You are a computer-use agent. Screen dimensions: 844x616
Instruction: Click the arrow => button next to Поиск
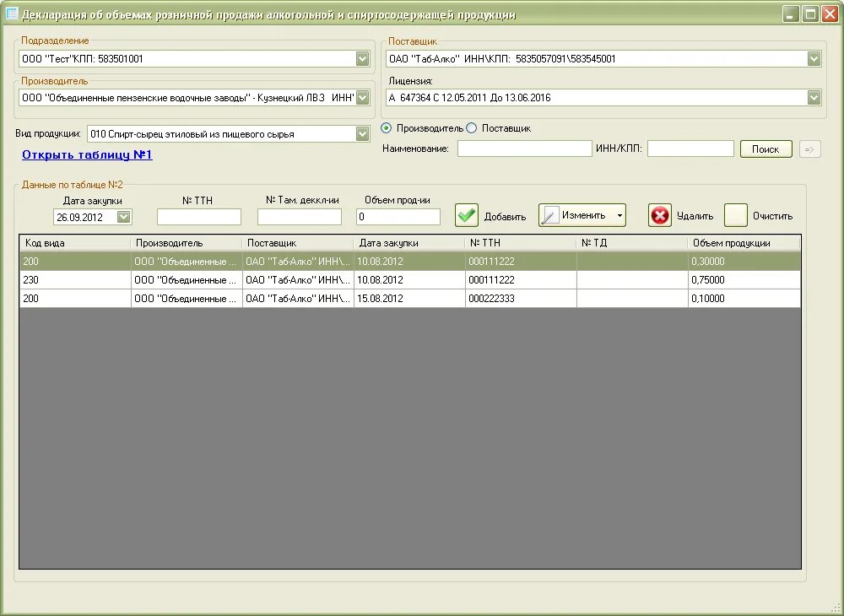[x=809, y=149]
